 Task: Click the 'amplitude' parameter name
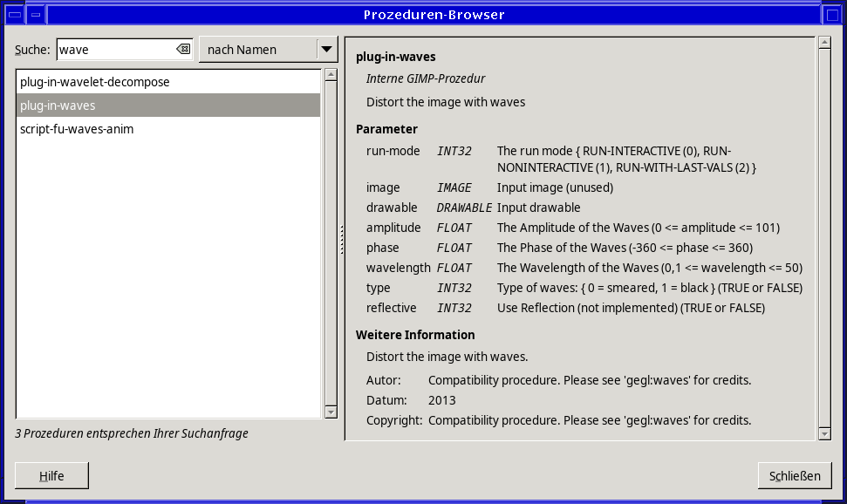click(x=393, y=228)
